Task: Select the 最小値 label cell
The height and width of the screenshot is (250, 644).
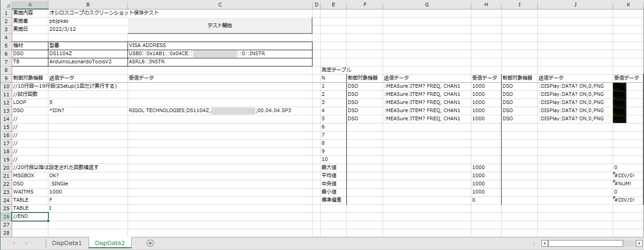Action: tap(333, 192)
